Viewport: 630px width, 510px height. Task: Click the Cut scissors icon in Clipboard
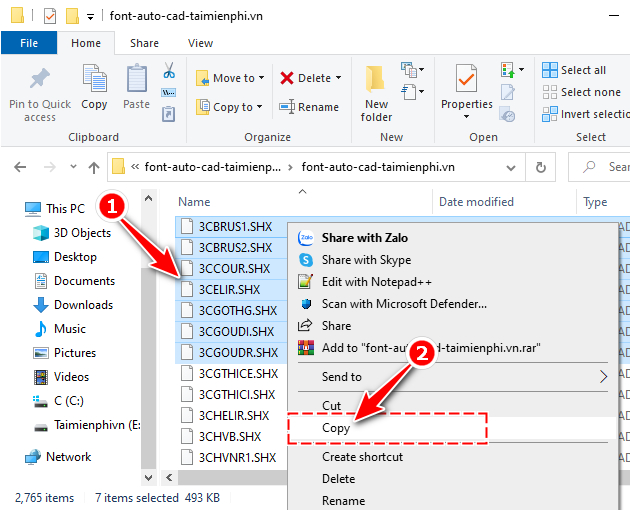[x=169, y=70]
